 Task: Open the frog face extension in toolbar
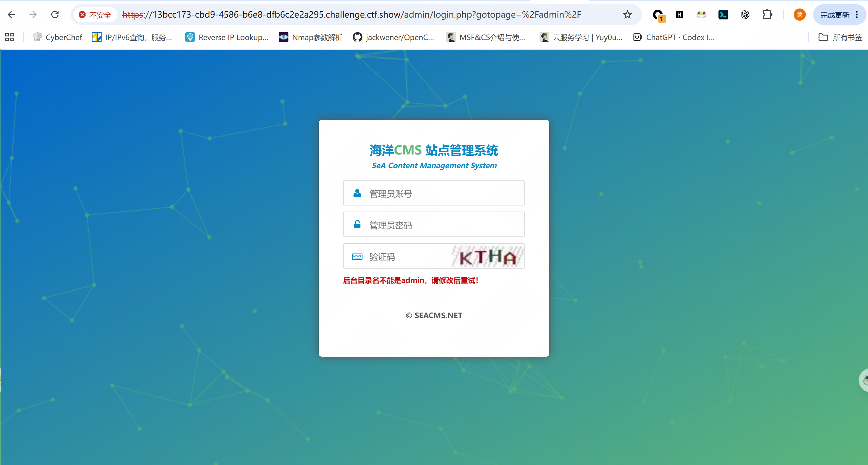point(701,15)
